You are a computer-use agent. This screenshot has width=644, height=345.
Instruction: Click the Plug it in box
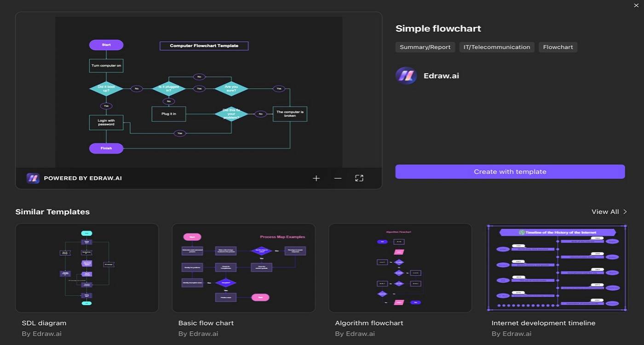(x=169, y=114)
